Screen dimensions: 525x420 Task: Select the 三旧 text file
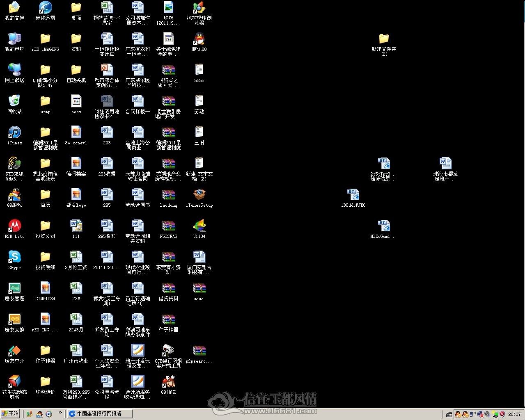199,135
